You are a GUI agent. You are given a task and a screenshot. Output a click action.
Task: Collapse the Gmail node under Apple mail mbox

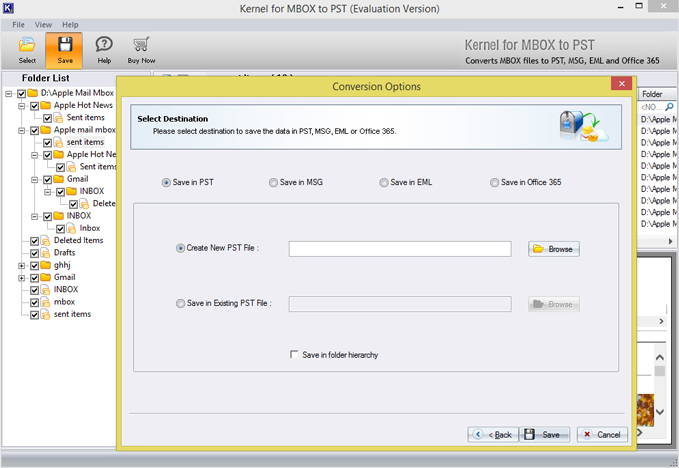[34, 180]
